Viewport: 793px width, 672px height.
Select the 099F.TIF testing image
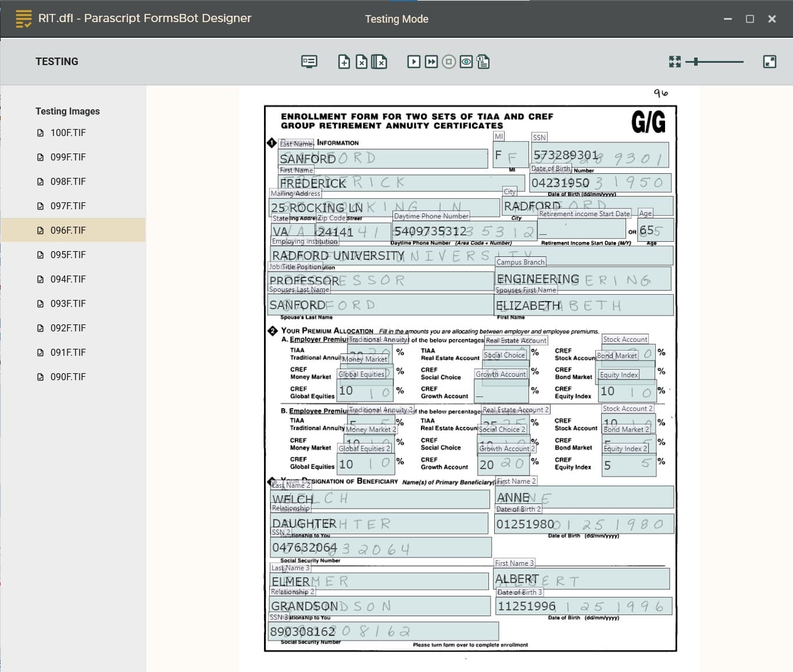point(73,158)
